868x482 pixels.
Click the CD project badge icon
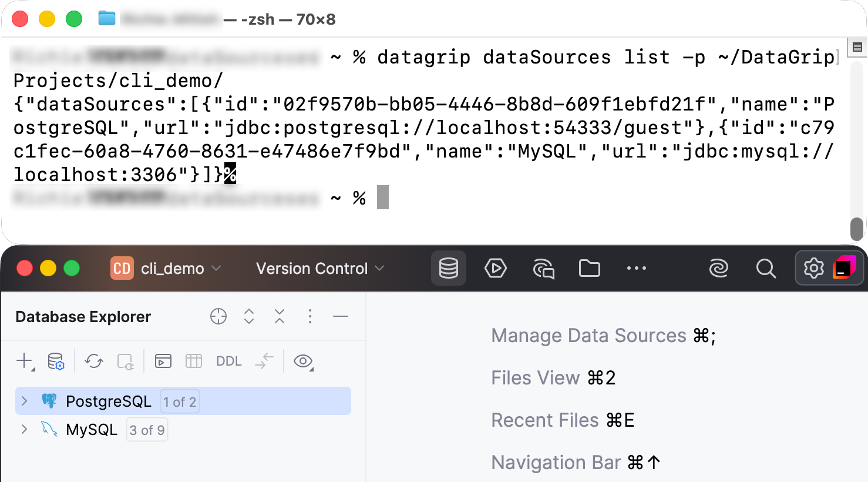[x=122, y=269]
